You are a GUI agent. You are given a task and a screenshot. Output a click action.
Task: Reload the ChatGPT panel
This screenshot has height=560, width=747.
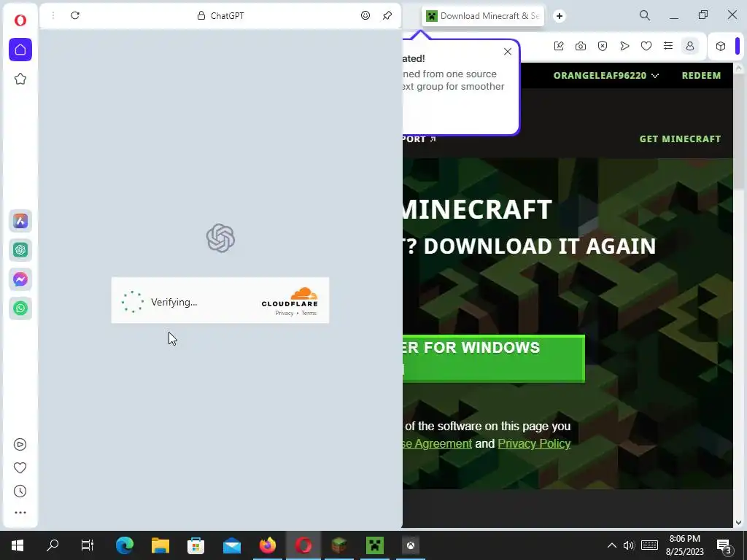tap(75, 15)
